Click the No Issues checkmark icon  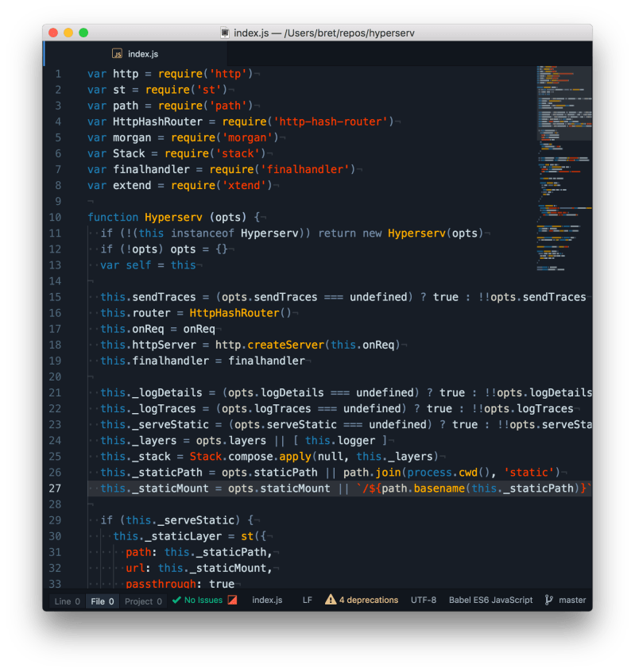point(176,600)
